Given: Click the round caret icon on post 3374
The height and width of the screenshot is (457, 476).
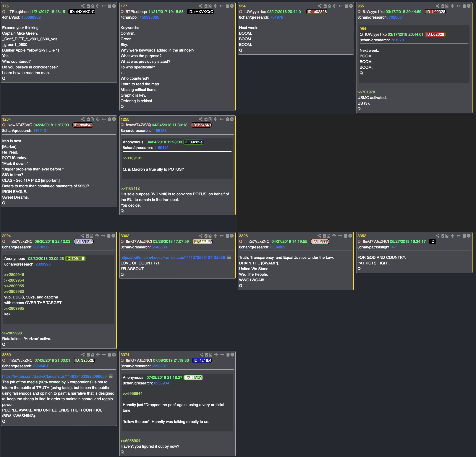Looking at the screenshot, I should click(x=232, y=355).
